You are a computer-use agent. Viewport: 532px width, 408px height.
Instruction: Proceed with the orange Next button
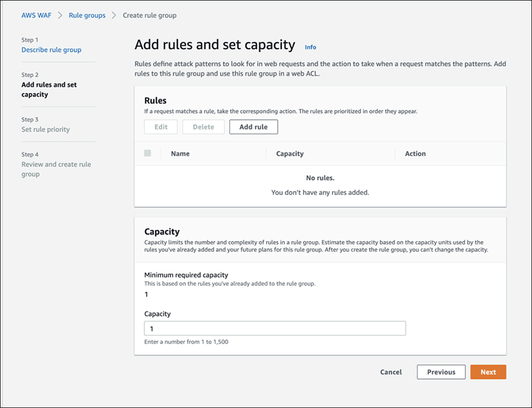point(488,372)
